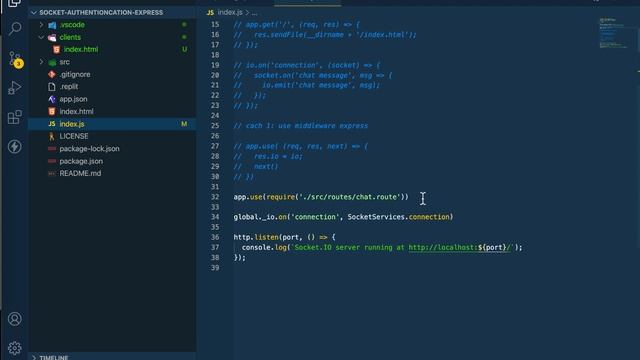Open Run and Debug view

15,88
